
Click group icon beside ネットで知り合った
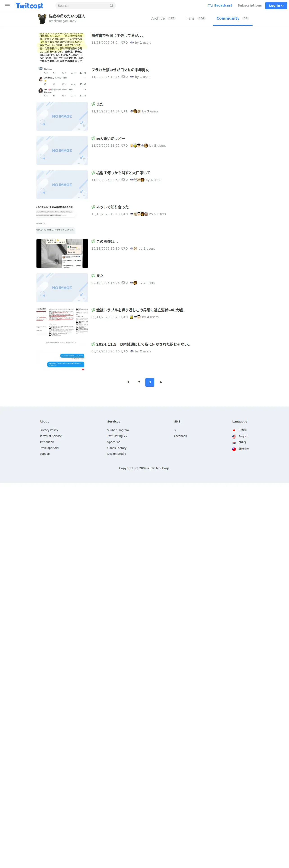point(93,207)
